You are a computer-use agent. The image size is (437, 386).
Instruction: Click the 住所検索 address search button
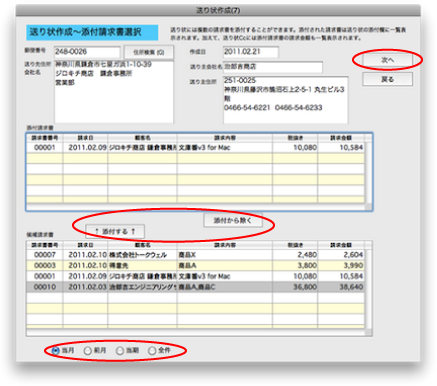(x=149, y=52)
